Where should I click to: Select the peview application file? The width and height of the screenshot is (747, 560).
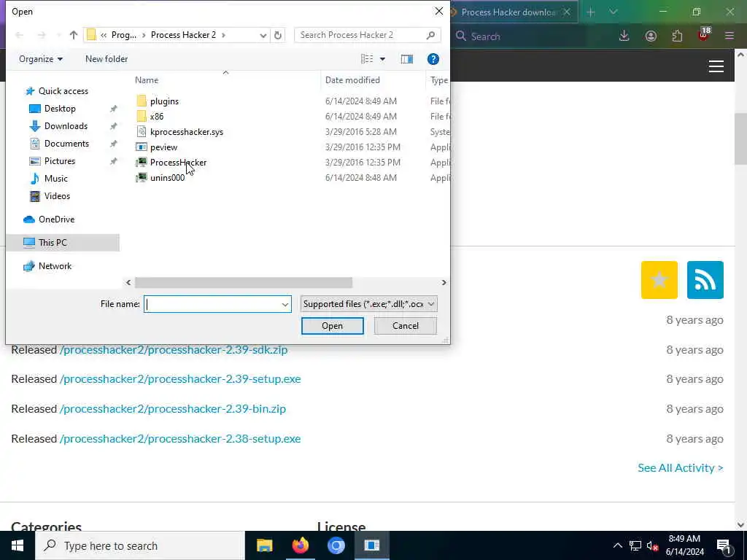pyautogui.click(x=163, y=147)
